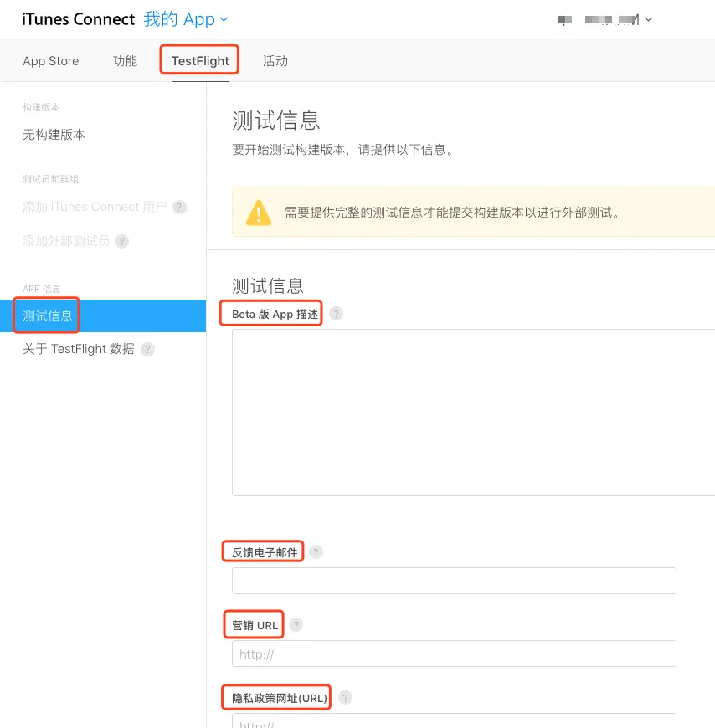Viewport: 715px width, 728px height.
Task: Select the TestFlight tab
Action: [x=200, y=61]
